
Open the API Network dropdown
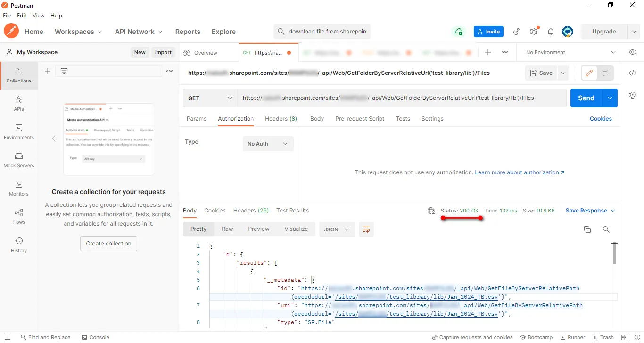point(139,32)
